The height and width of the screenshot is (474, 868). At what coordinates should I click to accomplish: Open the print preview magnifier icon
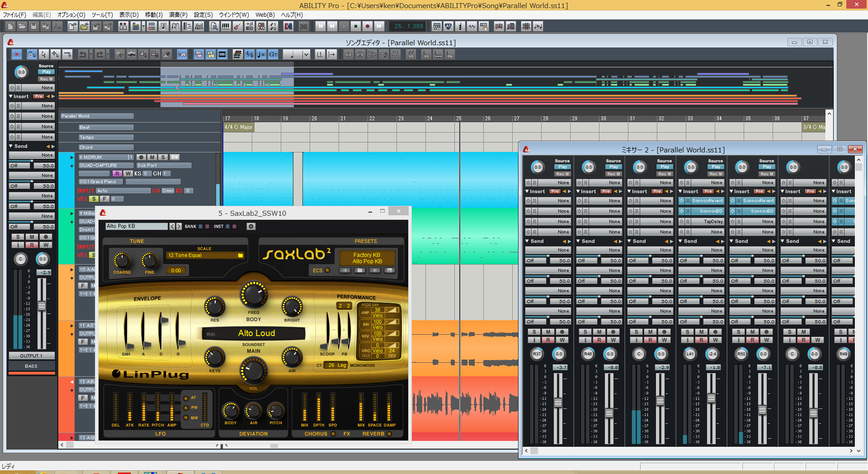pyautogui.click(x=214, y=26)
